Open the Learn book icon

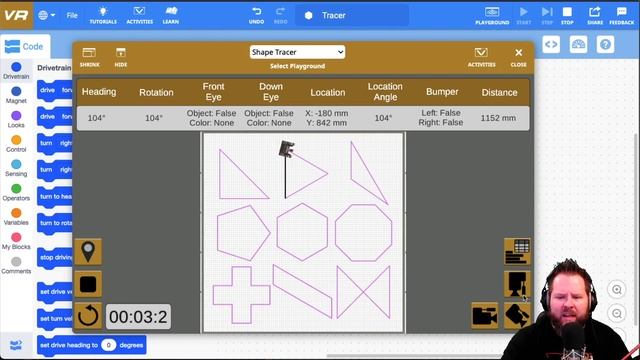click(171, 15)
